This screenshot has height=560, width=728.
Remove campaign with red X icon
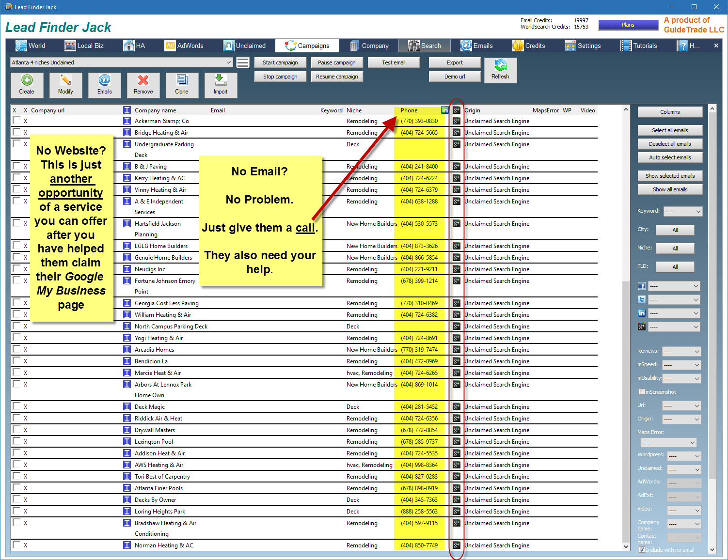(x=143, y=85)
